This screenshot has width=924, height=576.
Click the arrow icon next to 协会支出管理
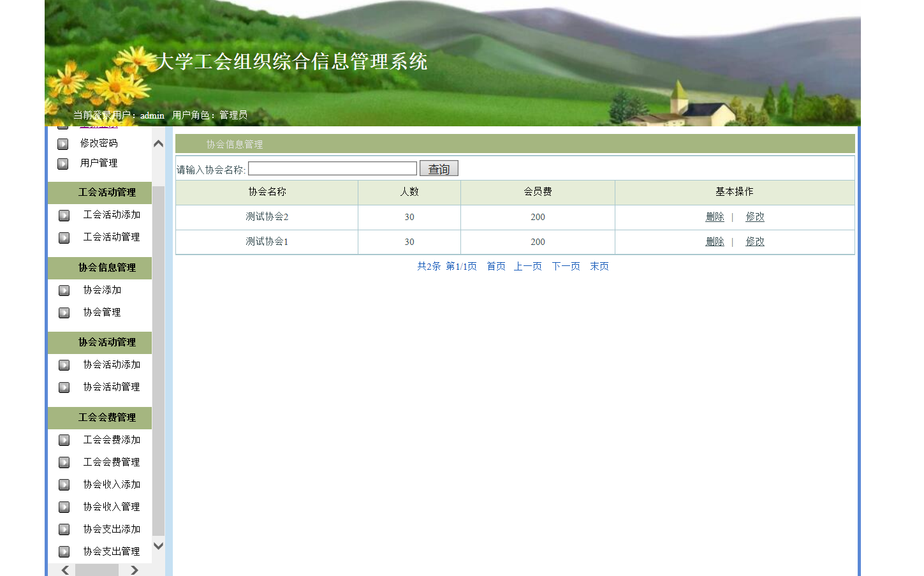[64, 552]
